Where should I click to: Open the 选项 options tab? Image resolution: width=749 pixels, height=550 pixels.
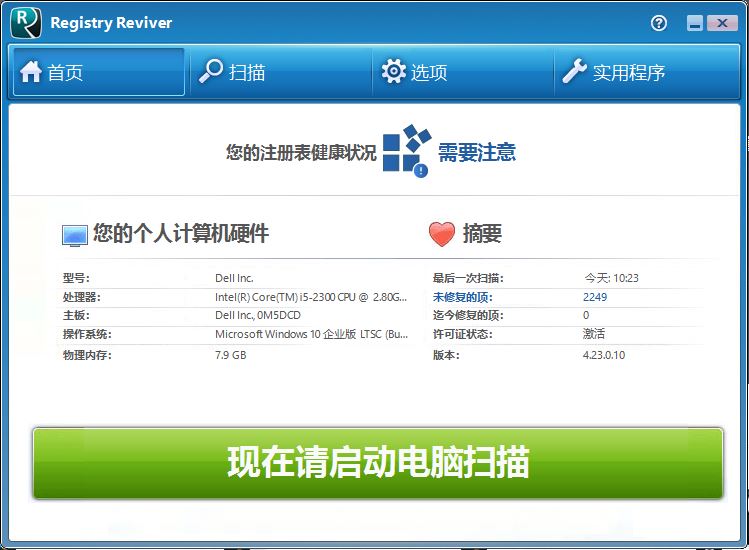463,72
